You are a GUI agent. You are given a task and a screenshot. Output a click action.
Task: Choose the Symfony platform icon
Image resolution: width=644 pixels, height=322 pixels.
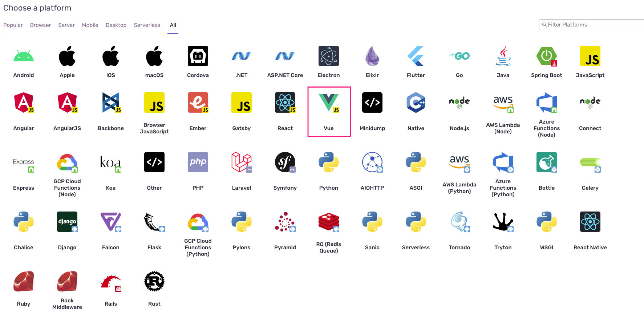[285, 162]
